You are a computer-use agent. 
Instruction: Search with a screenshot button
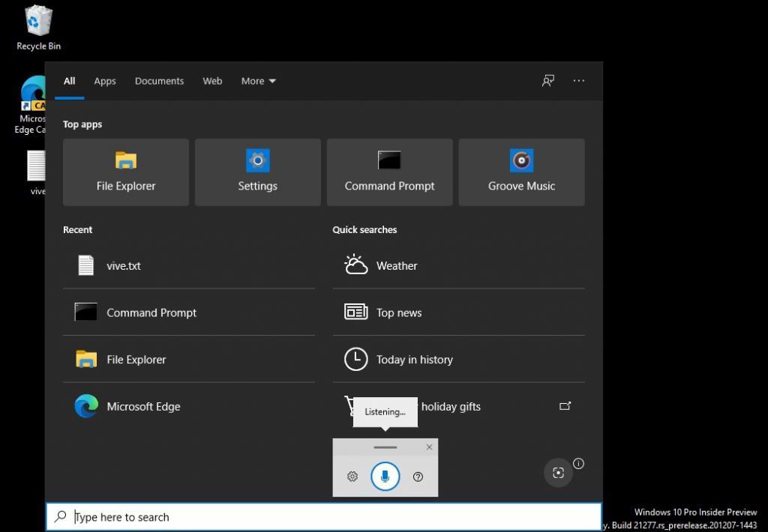[558, 473]
